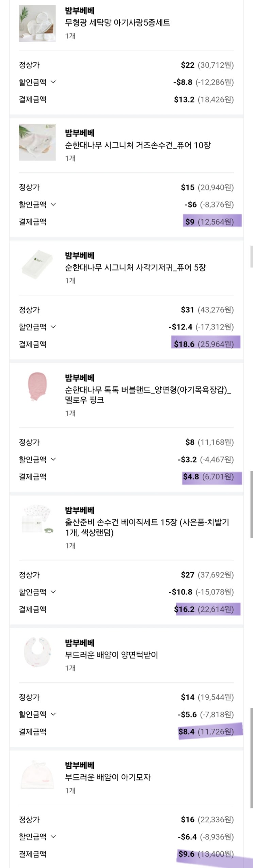The image size is (253, 868).
Task: Open the 양면턱받이 bib product image
Action: (x=37, y=652)
